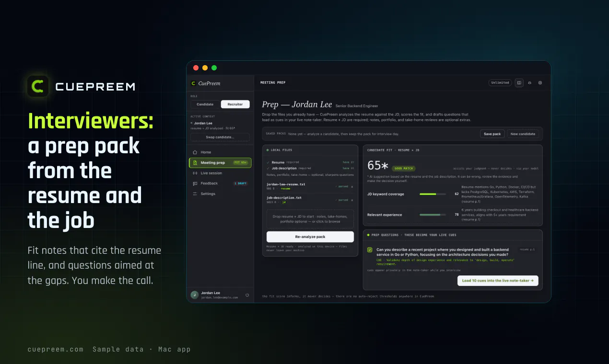Click the GOOD MATCH badge
This screenshot has width=609, height=364.
[404, 169]
